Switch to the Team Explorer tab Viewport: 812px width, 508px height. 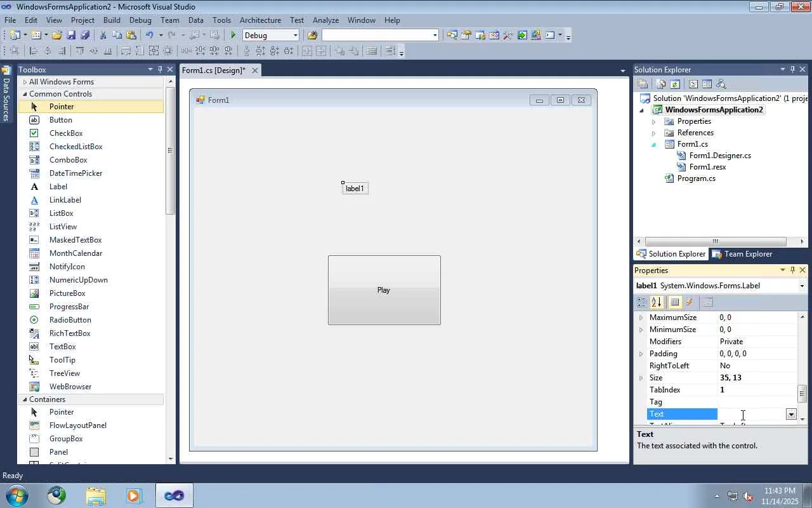(742, 254)
